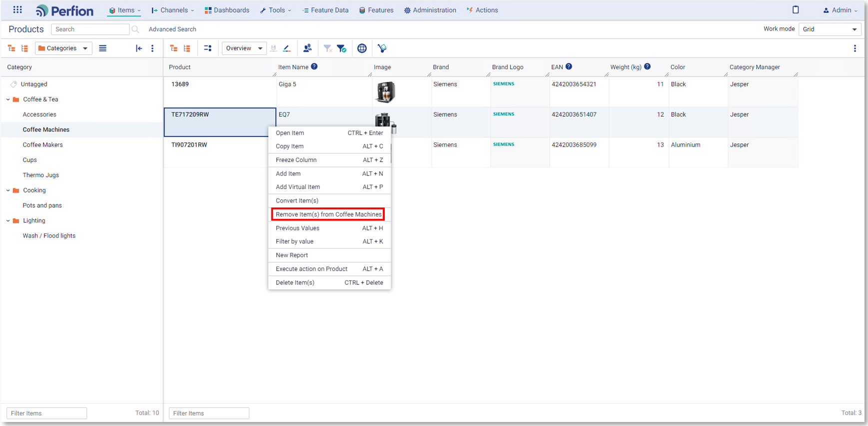The width and height of the screenshot is (868, 426).
Task: Click help icon next to Item Name
Action: coord(314,66)
